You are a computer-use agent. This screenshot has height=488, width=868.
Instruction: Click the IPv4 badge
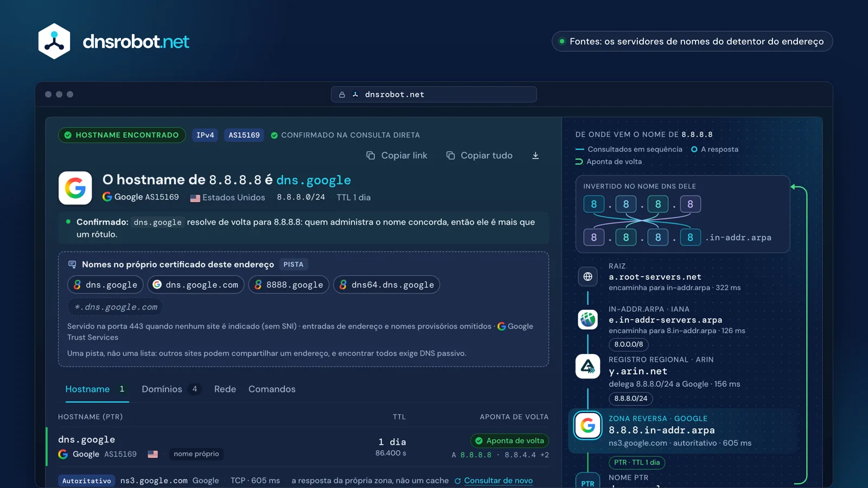point(205,135)
